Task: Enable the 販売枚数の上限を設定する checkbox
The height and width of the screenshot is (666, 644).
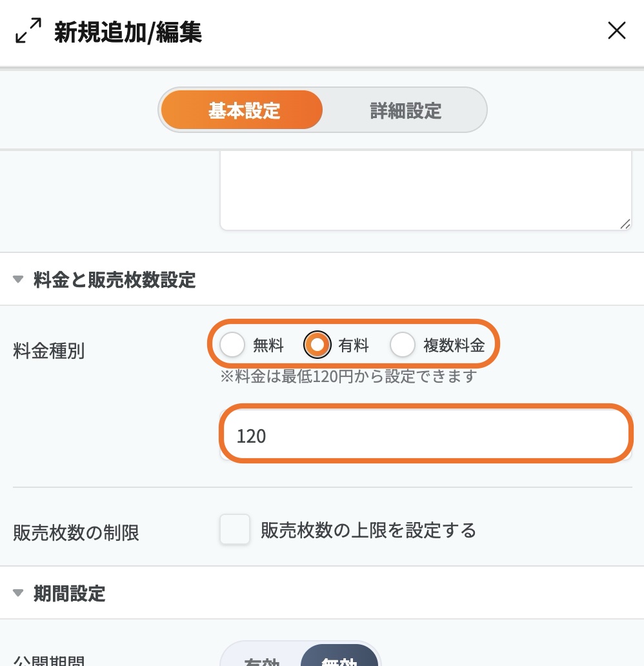Action: click(235, 530)
